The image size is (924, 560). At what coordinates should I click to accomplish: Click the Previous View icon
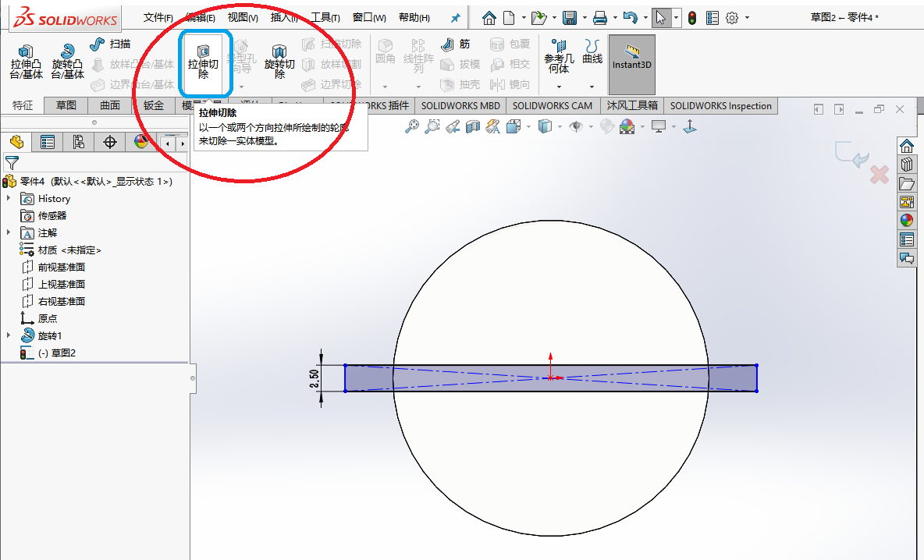[x=453, y=126]
